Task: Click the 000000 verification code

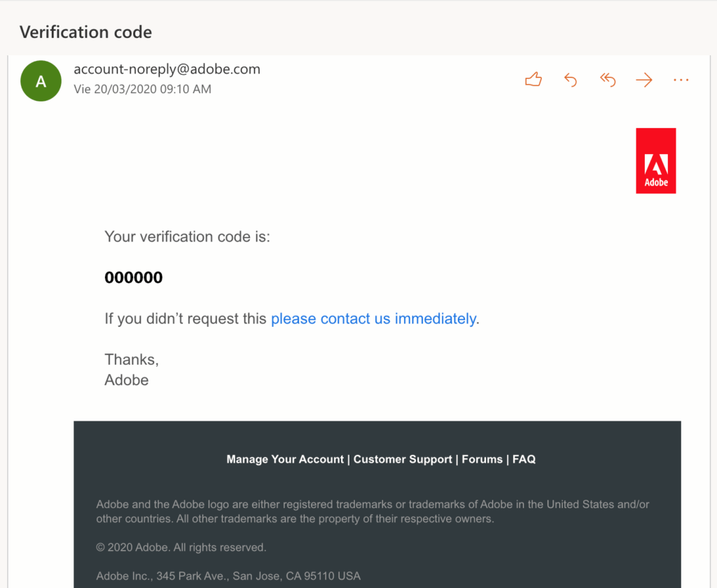Action: coord(134,278)
